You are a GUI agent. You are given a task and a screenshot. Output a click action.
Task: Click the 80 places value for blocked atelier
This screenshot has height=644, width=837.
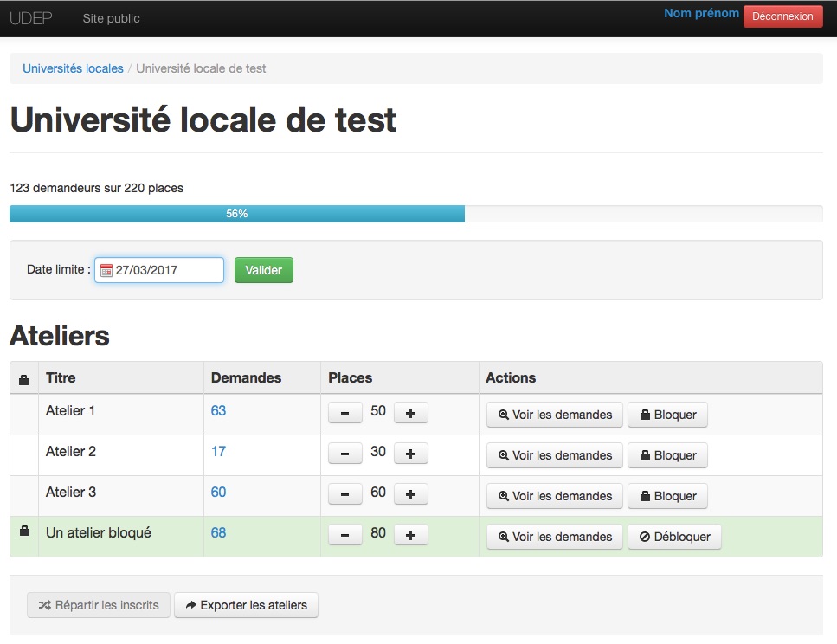378,532
